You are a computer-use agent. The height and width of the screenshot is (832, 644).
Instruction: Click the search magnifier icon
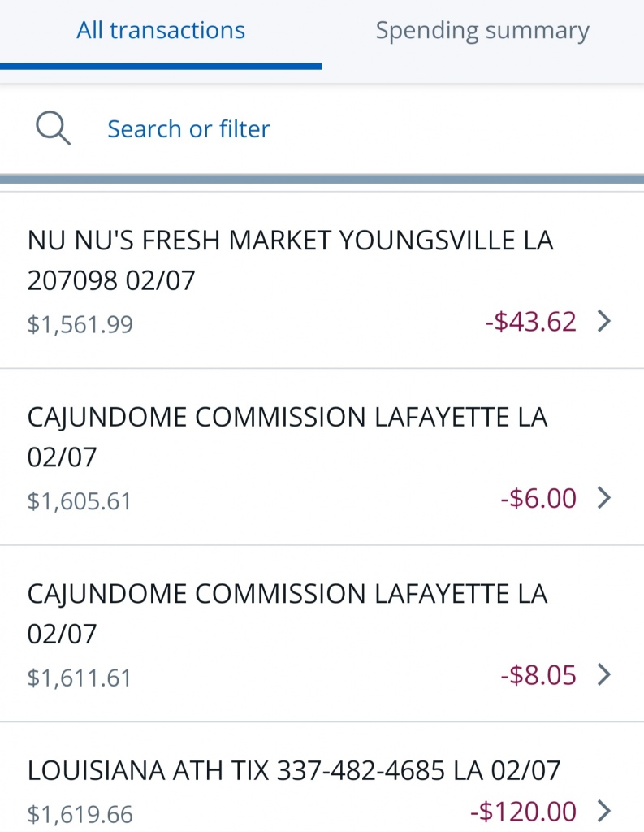tap(53, 128)
